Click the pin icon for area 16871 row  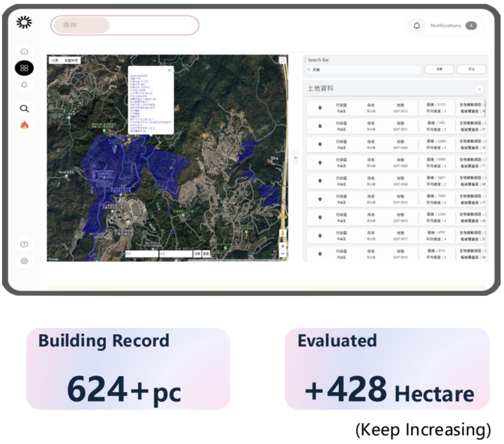(x=320, y=181)
